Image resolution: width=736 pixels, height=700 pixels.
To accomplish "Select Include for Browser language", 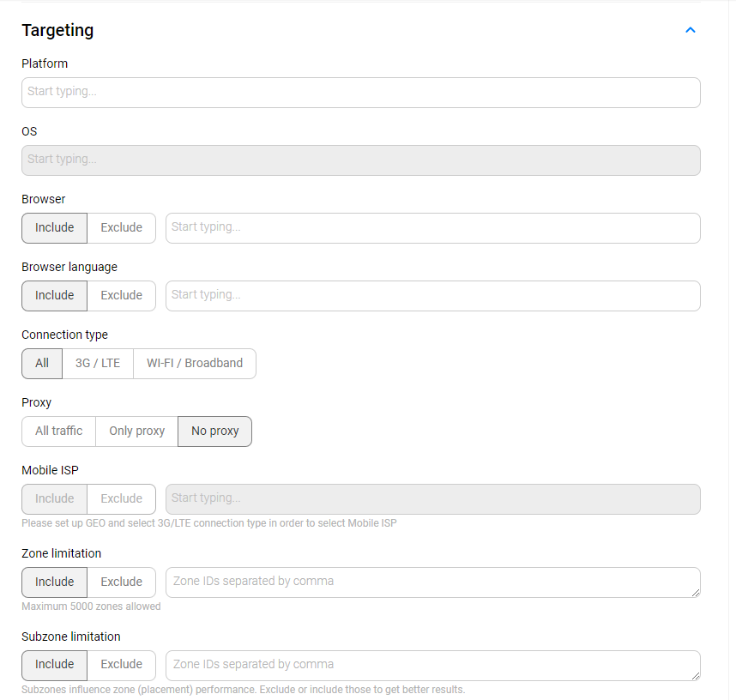I will (x=55, y=296).
